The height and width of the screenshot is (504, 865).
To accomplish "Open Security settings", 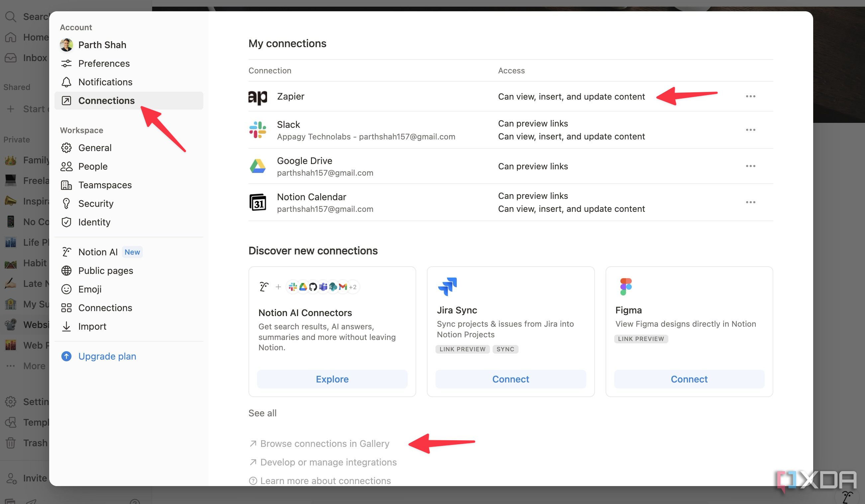I will [129, 204].
